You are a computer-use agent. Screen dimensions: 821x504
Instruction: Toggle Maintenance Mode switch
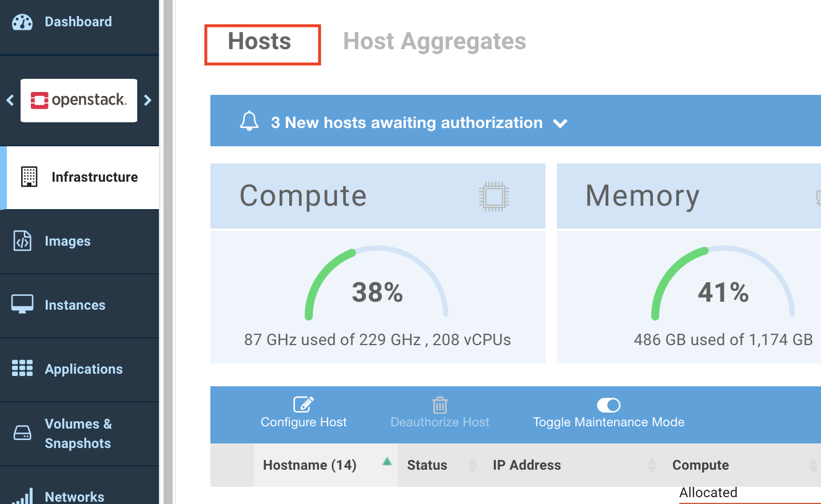coord(608,405)
